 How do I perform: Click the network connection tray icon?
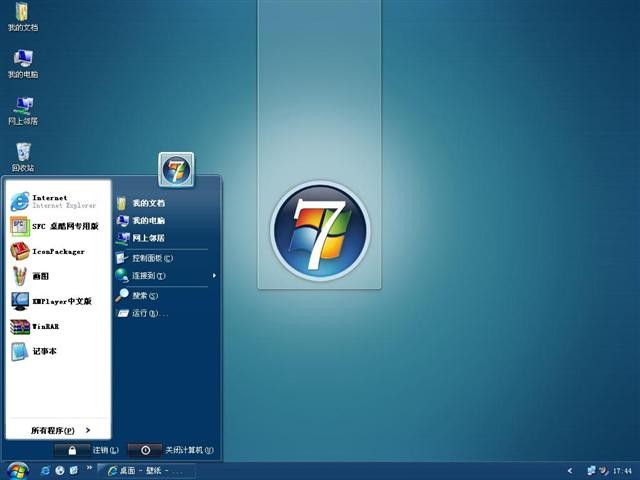591,471
